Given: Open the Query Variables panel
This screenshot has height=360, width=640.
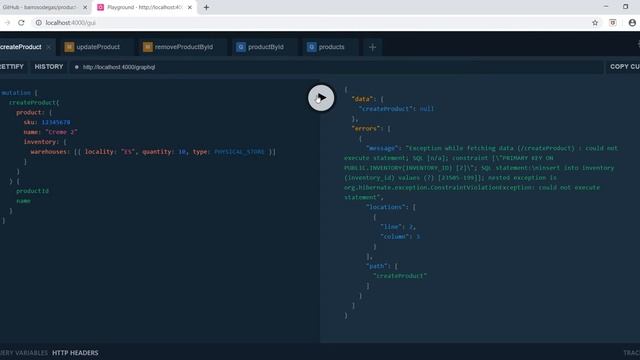Looking at the screenshot, I should (x=24, y=353).
